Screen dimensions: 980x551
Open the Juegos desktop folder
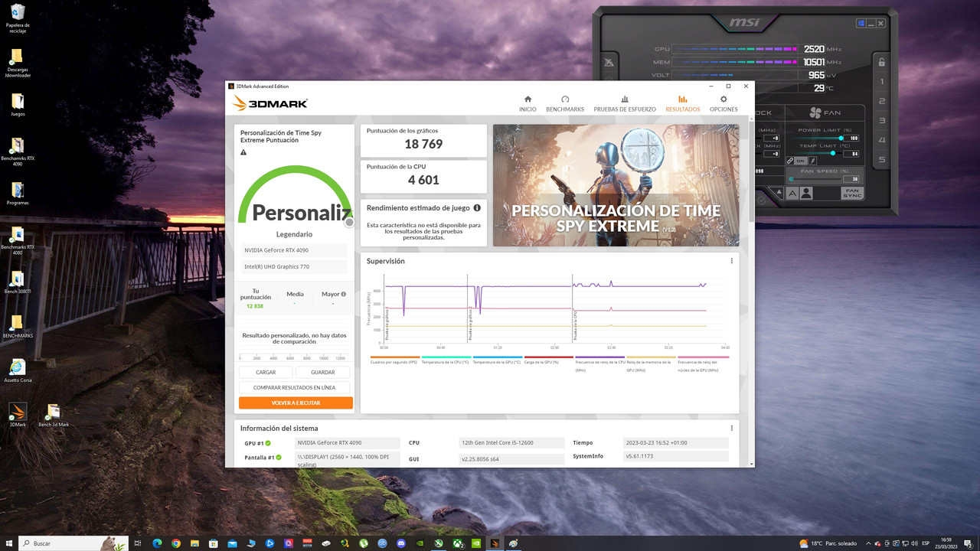[18, 105]
